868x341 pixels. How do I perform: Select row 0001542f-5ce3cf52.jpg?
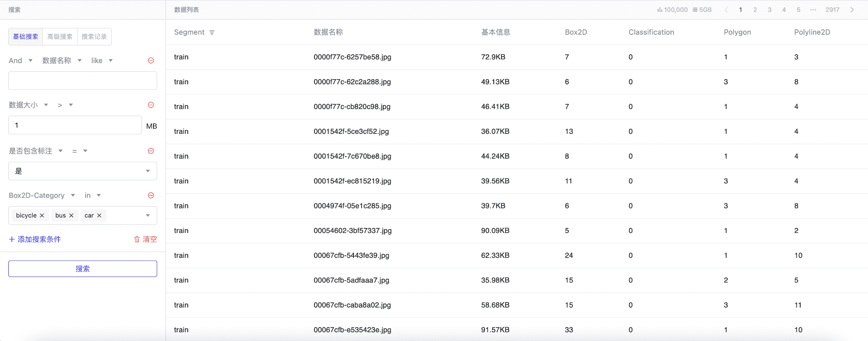click(517, 131)
